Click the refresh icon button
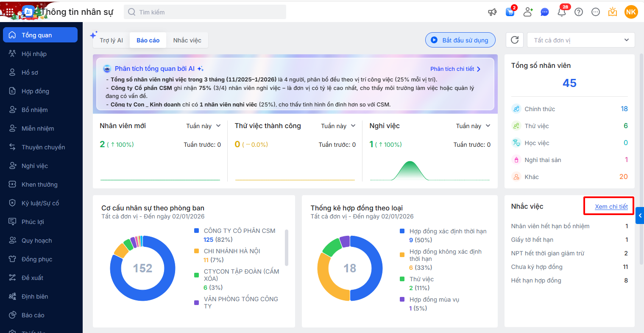The height and width of the screenshot is (333, 644). click(515, 40)
